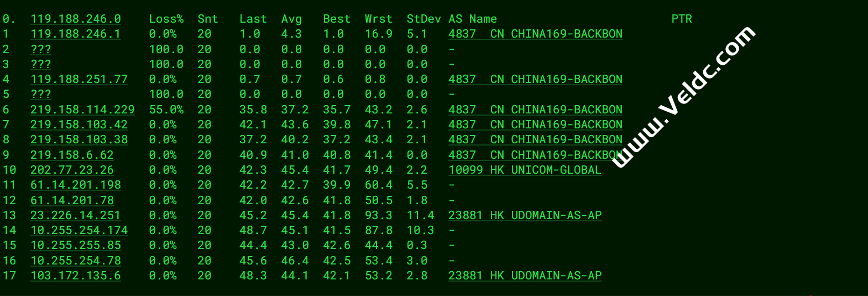The width and height of the screenshot is (868, 296).
Task: Open IP link 61.14.201.78
Action: tap(72, 200)
